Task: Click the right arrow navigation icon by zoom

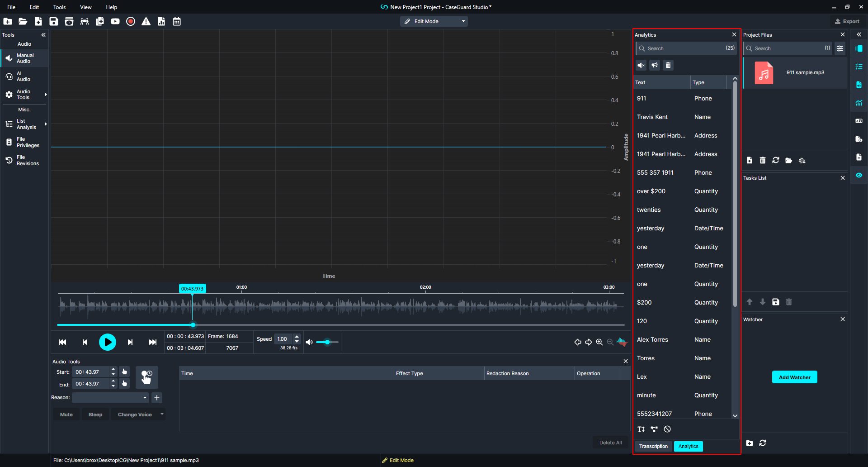Action: 589,342
